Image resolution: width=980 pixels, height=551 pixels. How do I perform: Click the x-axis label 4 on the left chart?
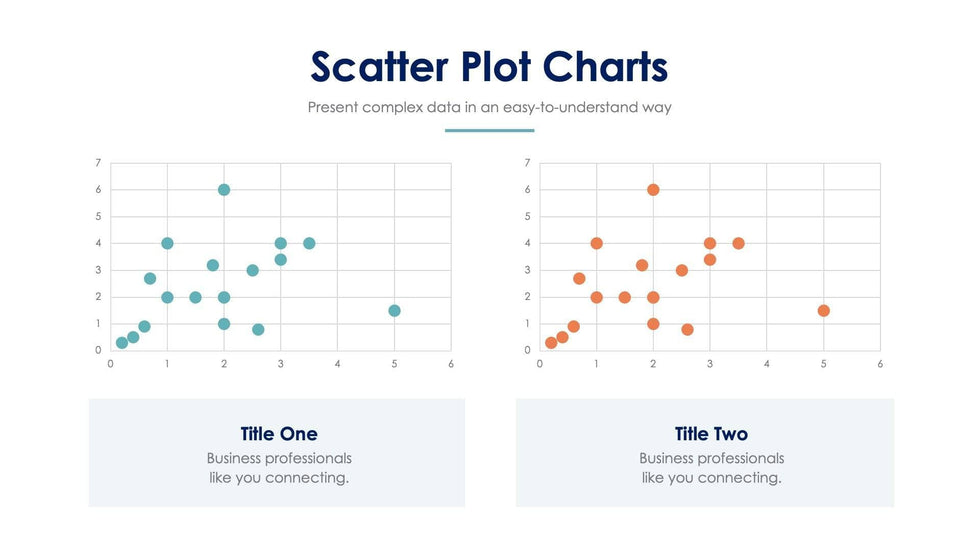338,364
